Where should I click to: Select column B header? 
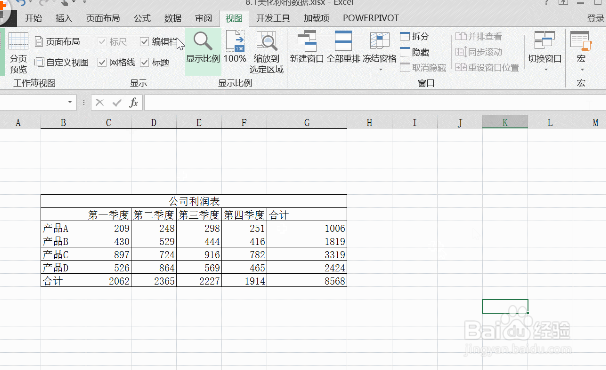point(63,123)
